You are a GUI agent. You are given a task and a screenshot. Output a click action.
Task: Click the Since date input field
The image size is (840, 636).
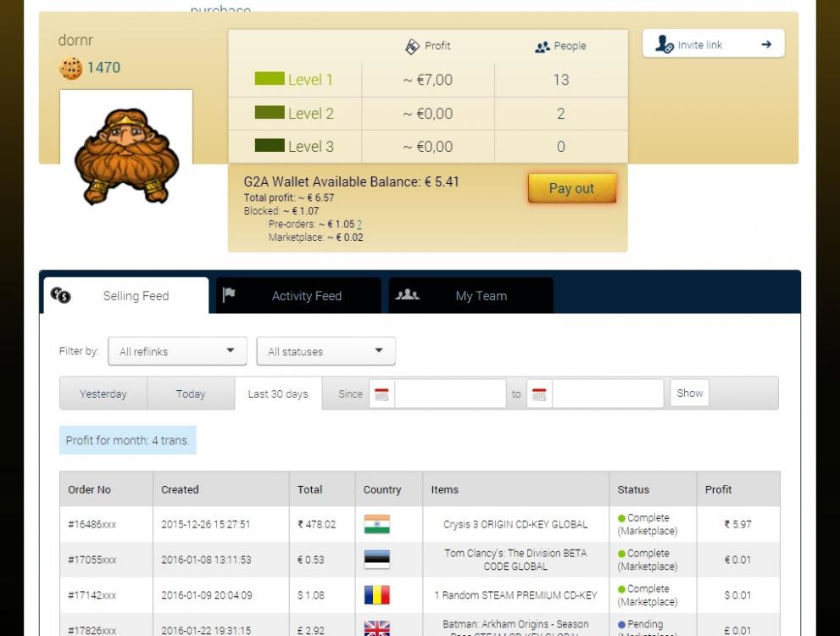pos(450,393)
